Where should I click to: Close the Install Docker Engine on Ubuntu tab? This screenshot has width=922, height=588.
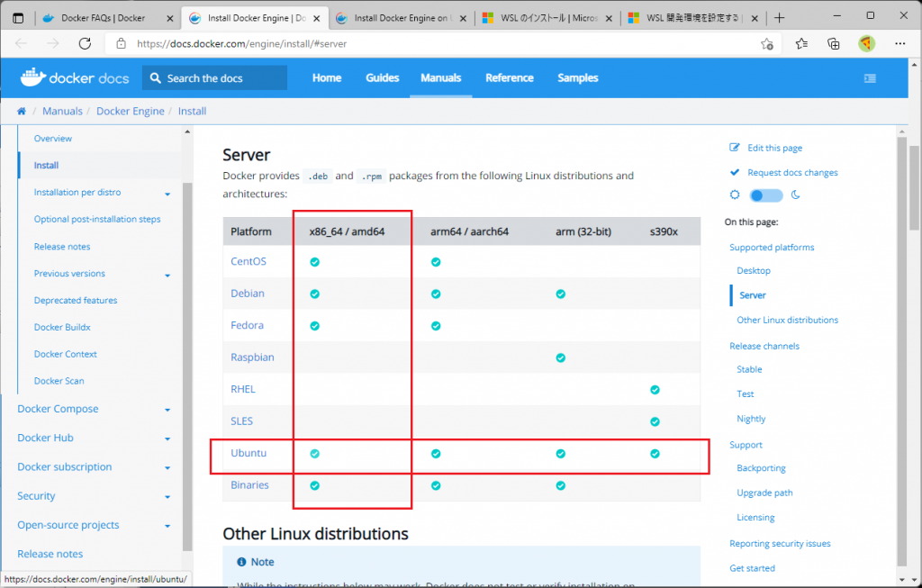463,19
